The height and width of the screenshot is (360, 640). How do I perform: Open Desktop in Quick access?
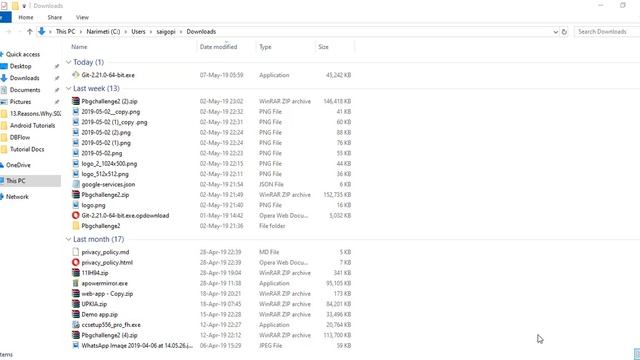pyautogui.click(x=20, y=66)
